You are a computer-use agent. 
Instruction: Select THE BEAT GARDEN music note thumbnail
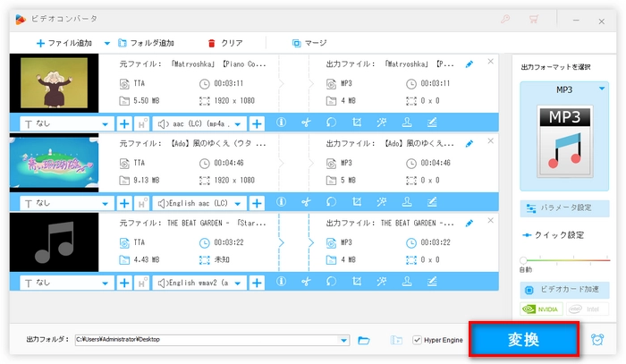click(x=54, y=241)
